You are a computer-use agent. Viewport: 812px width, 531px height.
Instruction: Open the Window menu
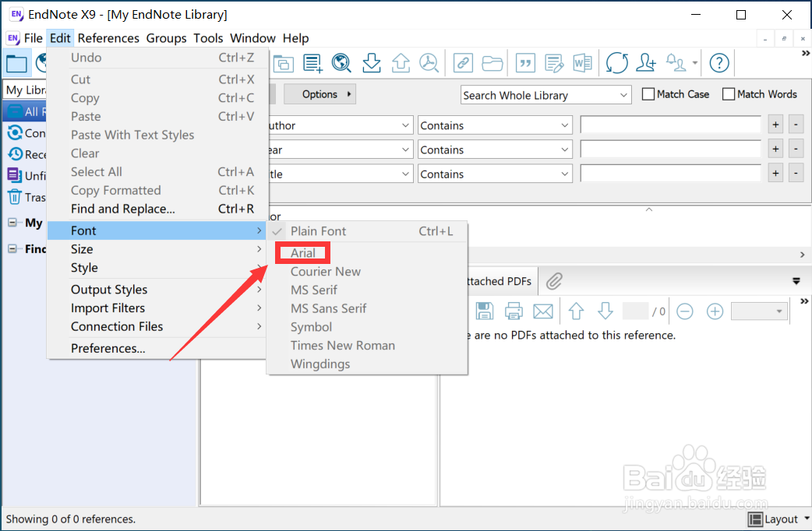tap(252, 38)
